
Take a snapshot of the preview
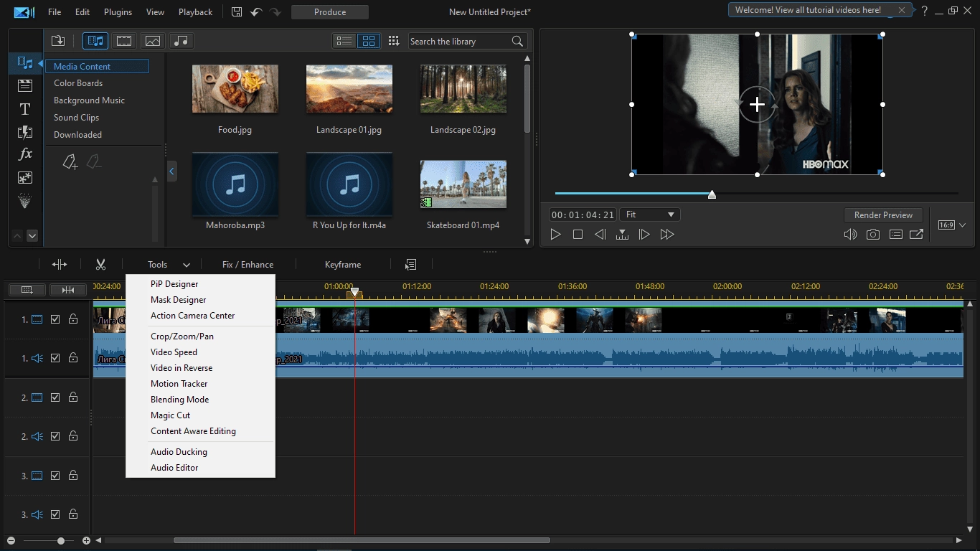(x=872, y=235)
